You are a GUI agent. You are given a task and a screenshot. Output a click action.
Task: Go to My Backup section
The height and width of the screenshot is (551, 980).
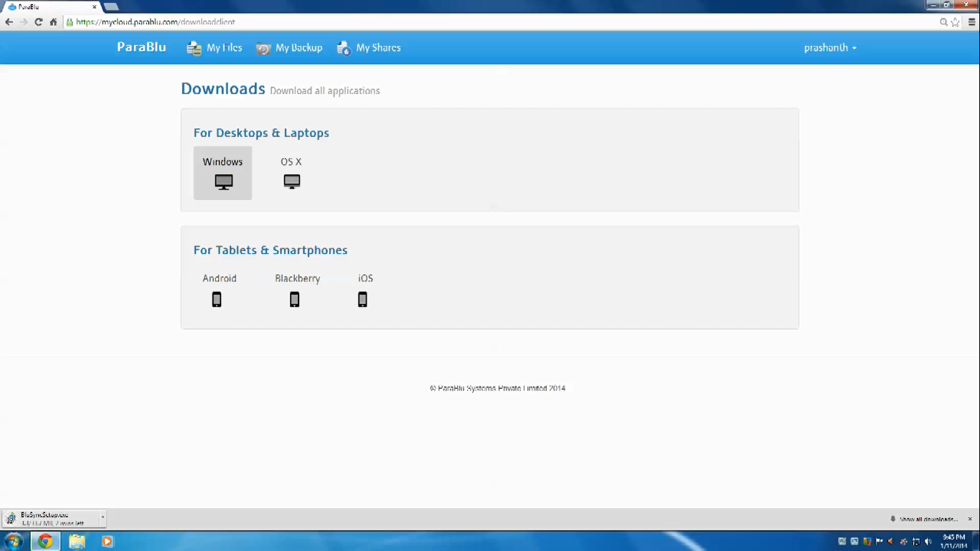click(289, 48)
